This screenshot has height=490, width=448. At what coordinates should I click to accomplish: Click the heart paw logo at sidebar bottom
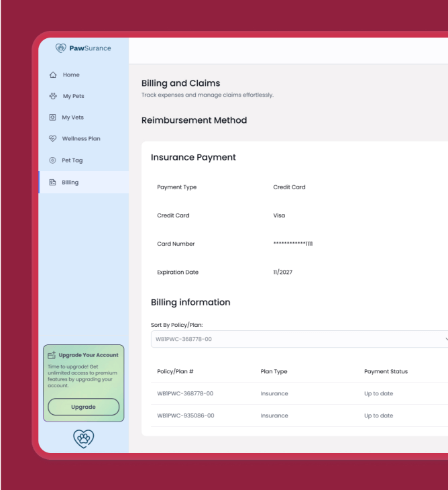click(84, 438)
